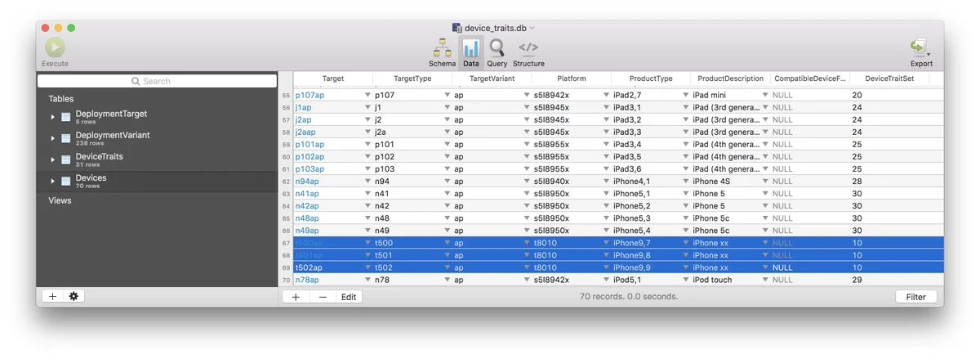980x359 pixels.
Task: Open the Filter button
Action: 915,297
